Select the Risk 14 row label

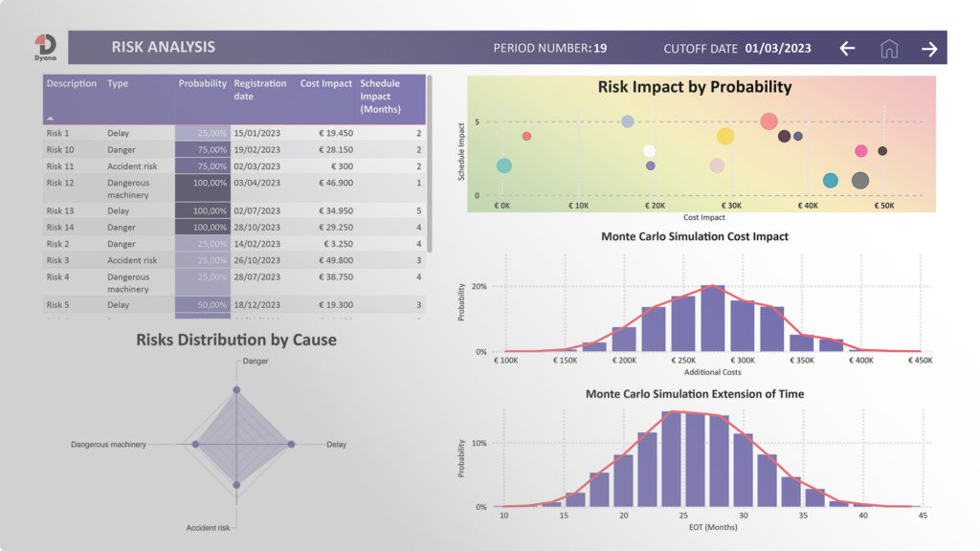click(60, 228)
